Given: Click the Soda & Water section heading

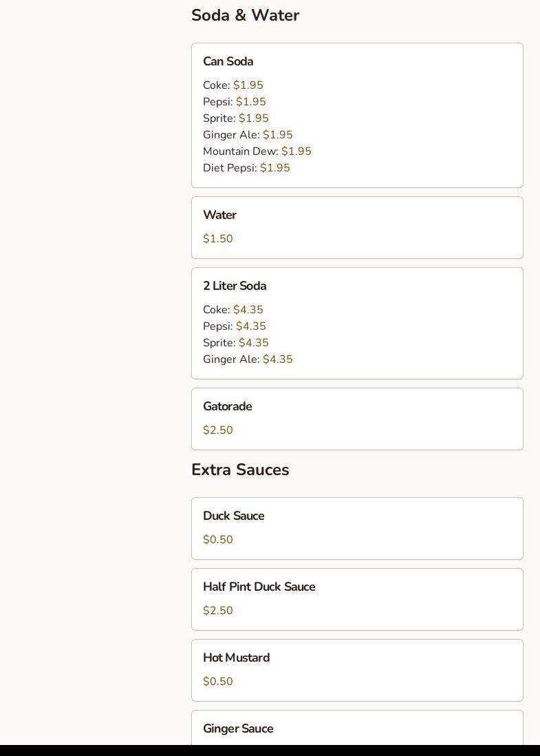Looking at the screenshot, I should pyautogui.click(x=245, y=15).
